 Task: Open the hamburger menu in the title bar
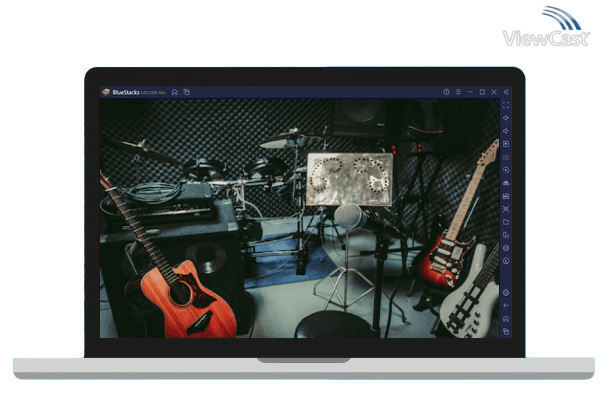point(458,92)
